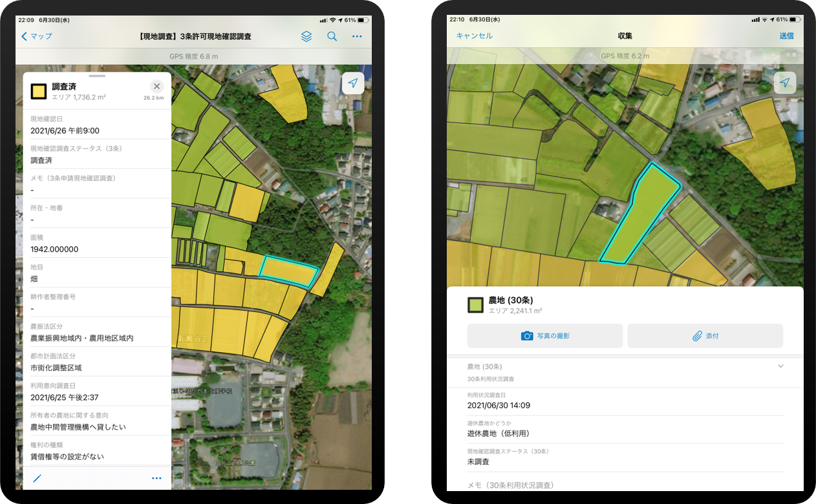Tap the pencil edit icon
The height and width of the screenshot is (504, 816).
click(38, 478)
